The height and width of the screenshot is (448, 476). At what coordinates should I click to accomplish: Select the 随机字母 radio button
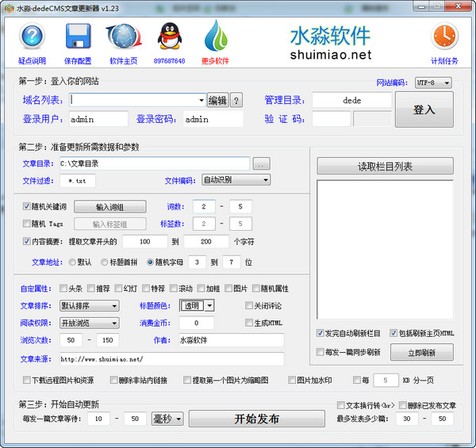point(150,262)
